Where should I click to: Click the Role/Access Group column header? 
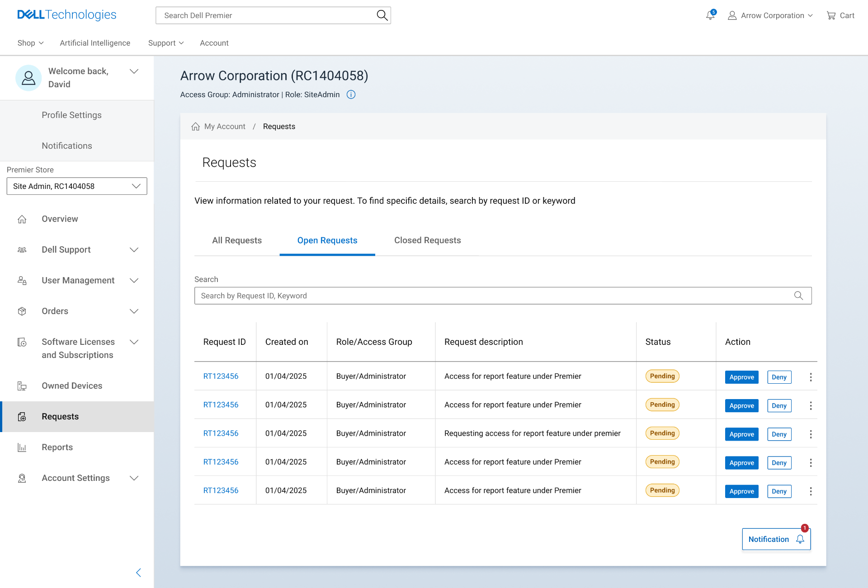click(374, 342)
